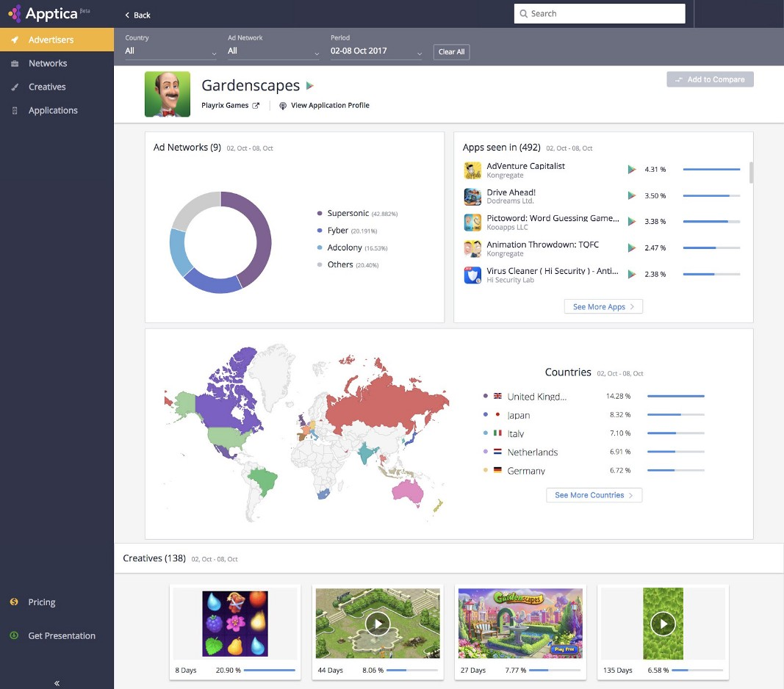Open View Application Profile link

click(x=330, y=106)
